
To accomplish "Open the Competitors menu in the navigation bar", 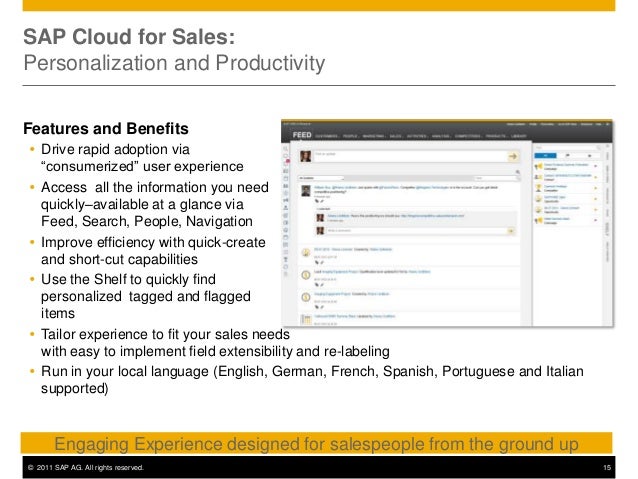I will point(468,136).
